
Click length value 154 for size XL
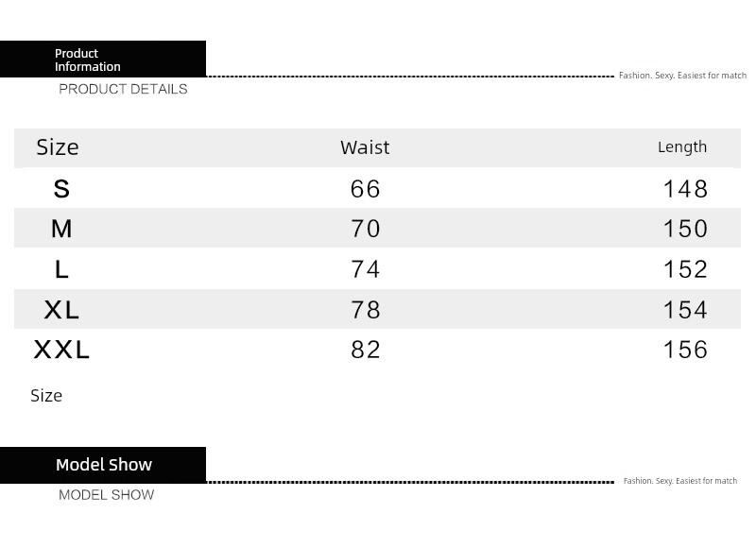tap(686, 309)
